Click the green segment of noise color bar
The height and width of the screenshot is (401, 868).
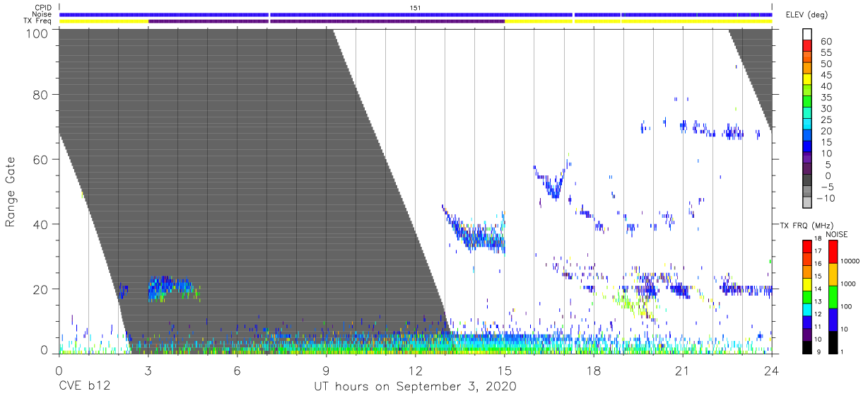coord(833,296)
